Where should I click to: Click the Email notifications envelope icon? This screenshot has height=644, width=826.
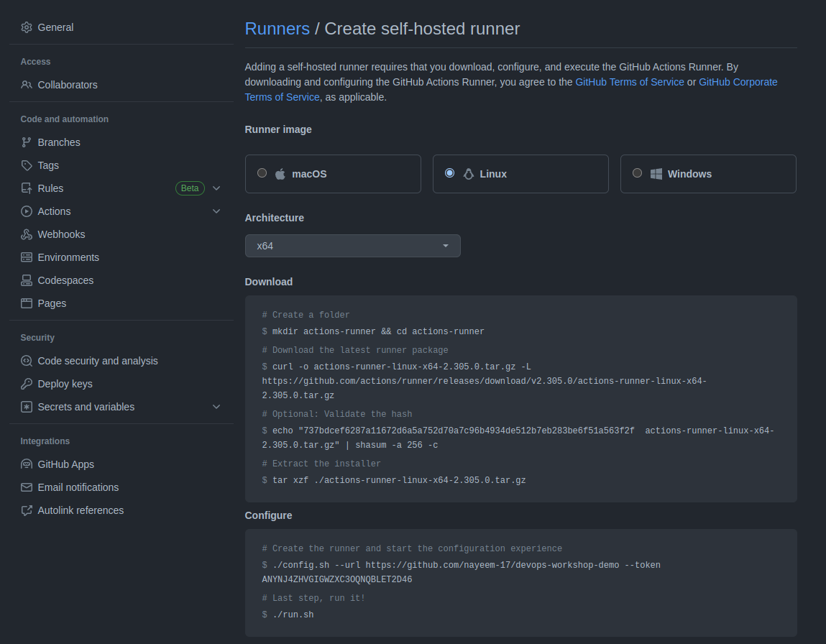pyautogui.click(x=27, y=487)
